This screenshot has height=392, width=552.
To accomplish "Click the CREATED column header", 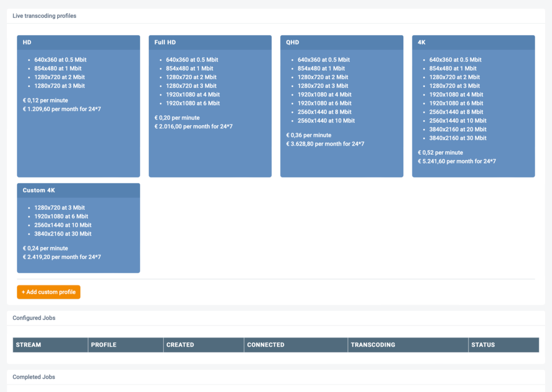I will click(x=180, y=345).
